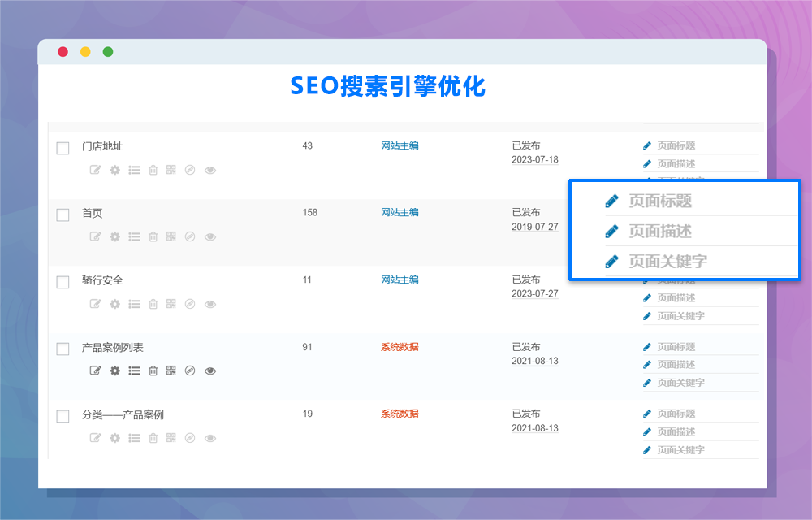Click 系统数据 link in 产品案例列表 row
Image resolution: width=812 pixels, height=520 pixels.
pyautogui.click(x=400, y=347)
